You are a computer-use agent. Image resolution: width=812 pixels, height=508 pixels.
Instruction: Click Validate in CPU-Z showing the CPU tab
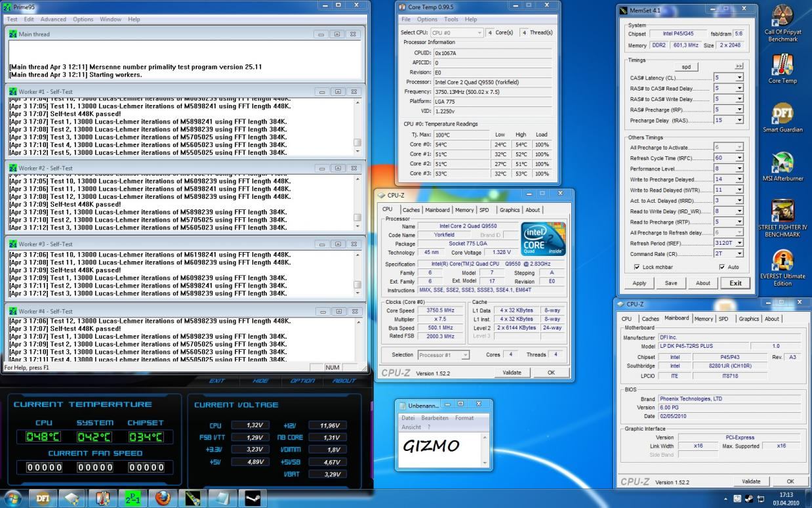tap(512, 372)
